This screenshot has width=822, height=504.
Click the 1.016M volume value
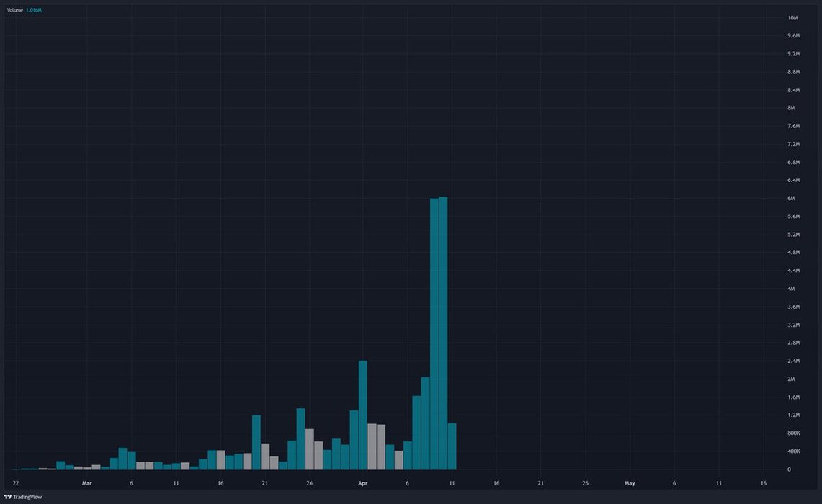[x=34, y=10]
